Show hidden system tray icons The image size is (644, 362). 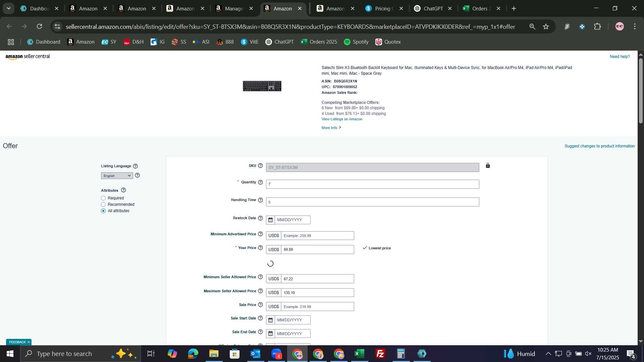548,354
